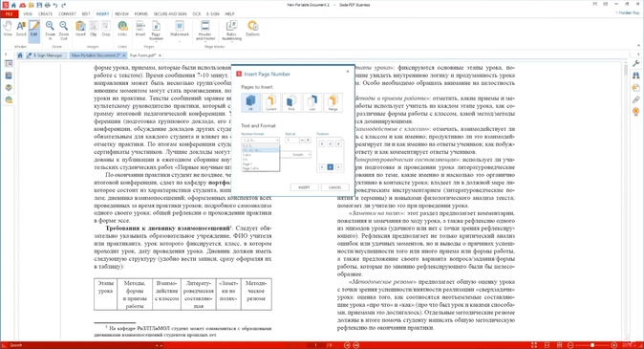Open the REVIEW ribbon tab

coord(121,14)
